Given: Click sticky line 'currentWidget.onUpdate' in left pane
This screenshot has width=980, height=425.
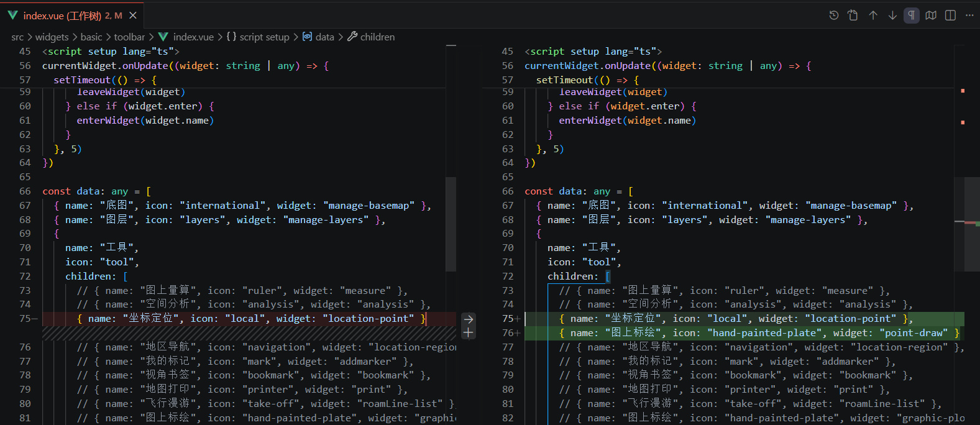Looking at the screenshot, I should [185, 66].
